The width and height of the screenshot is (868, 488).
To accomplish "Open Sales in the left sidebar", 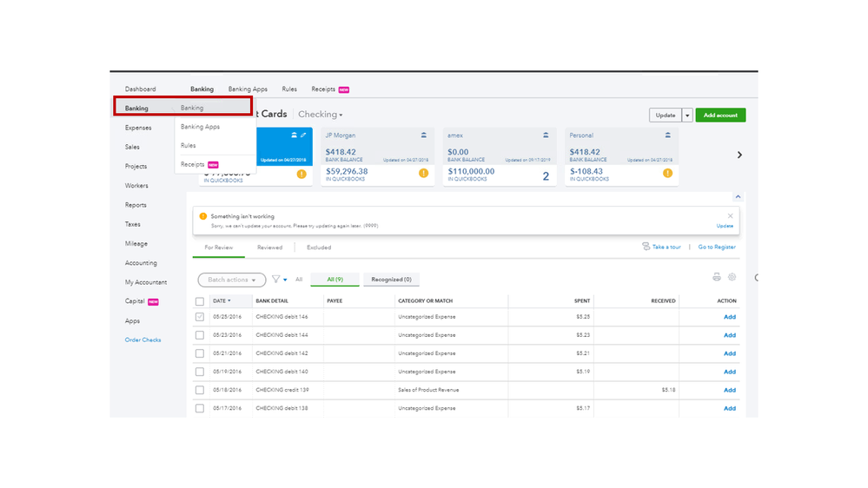I will [132, 147].
